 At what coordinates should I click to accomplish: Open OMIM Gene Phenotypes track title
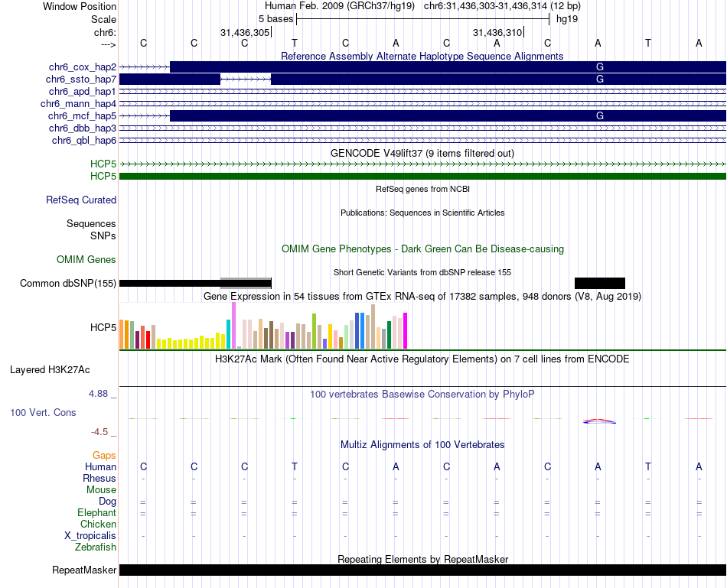tap(422, 249)
